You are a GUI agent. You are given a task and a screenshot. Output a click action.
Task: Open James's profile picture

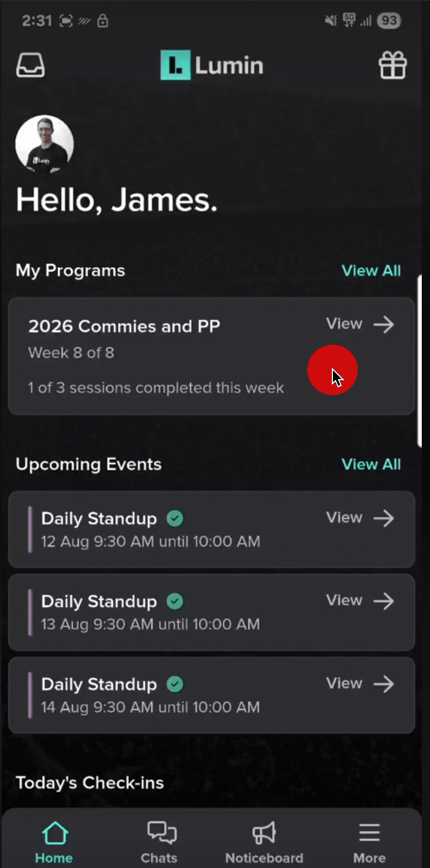(x=44, y=144)
